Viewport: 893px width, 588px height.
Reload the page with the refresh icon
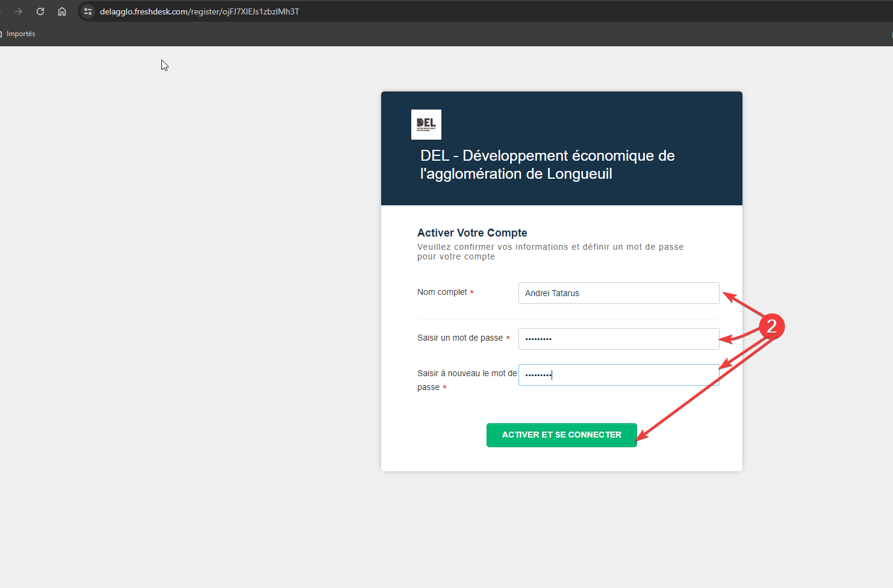pos(40,11)
